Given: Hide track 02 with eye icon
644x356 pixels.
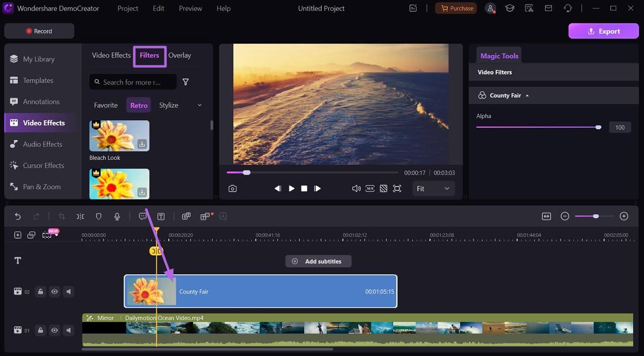Looking at the screenshot, I should [54, 292].
